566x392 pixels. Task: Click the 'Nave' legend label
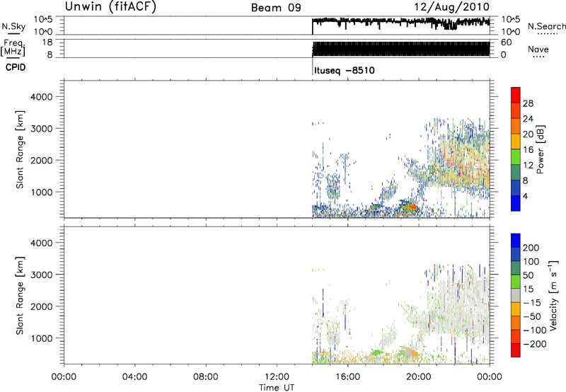tap(538, 49)
